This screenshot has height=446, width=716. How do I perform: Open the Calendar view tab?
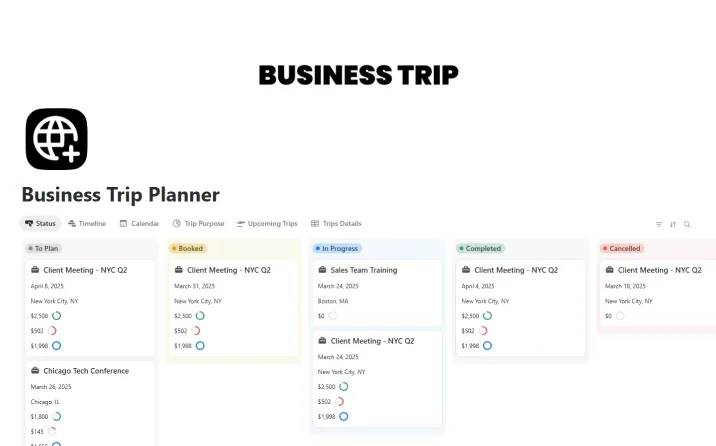(x=139, y=224)
